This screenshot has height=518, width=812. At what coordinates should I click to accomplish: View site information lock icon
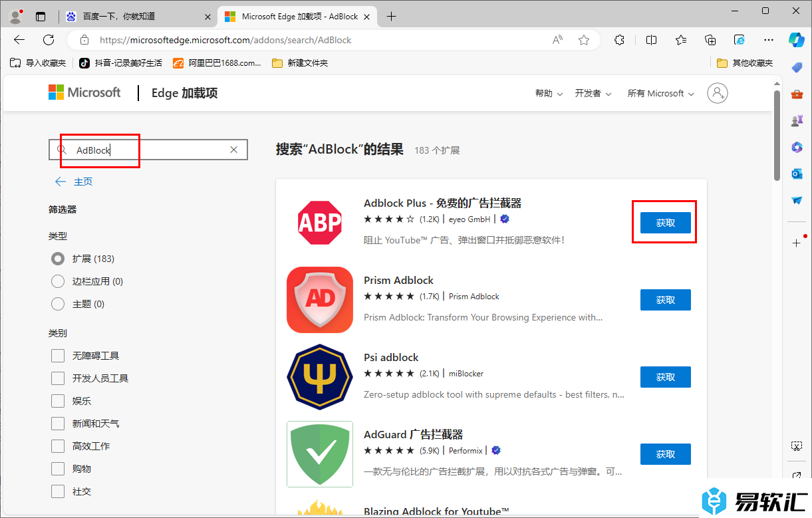[84, 40]
